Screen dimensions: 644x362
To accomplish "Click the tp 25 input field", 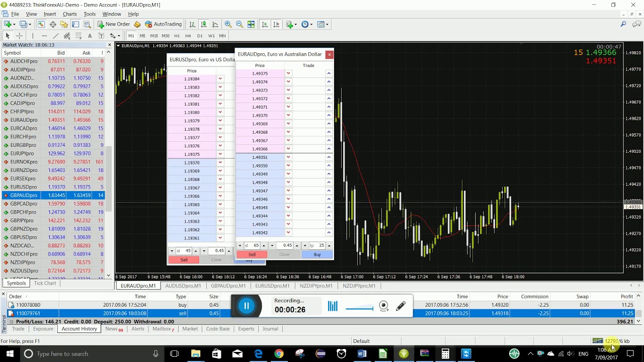I will coord(317,245).
